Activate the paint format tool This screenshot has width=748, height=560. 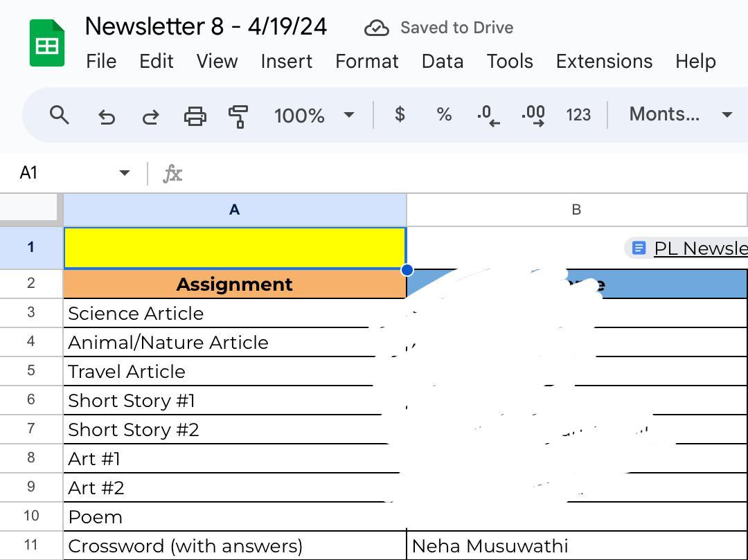(238, 116)
